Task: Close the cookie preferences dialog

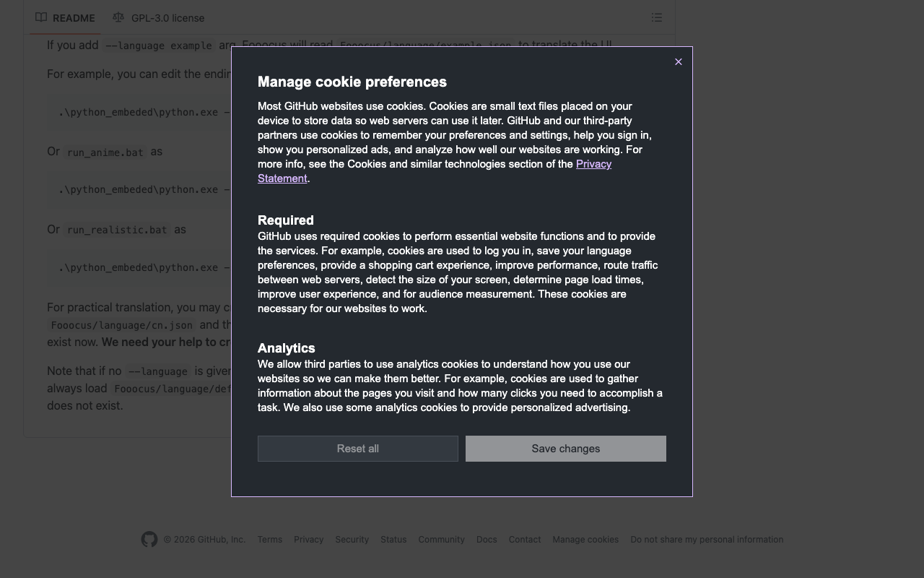Action: pos(678,62)
